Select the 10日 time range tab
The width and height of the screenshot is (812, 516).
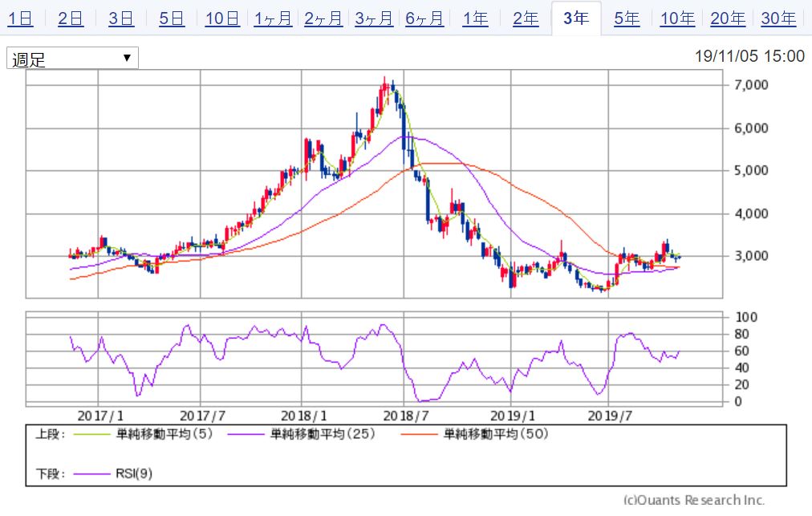pyautogui.click(x=222, y=18)
